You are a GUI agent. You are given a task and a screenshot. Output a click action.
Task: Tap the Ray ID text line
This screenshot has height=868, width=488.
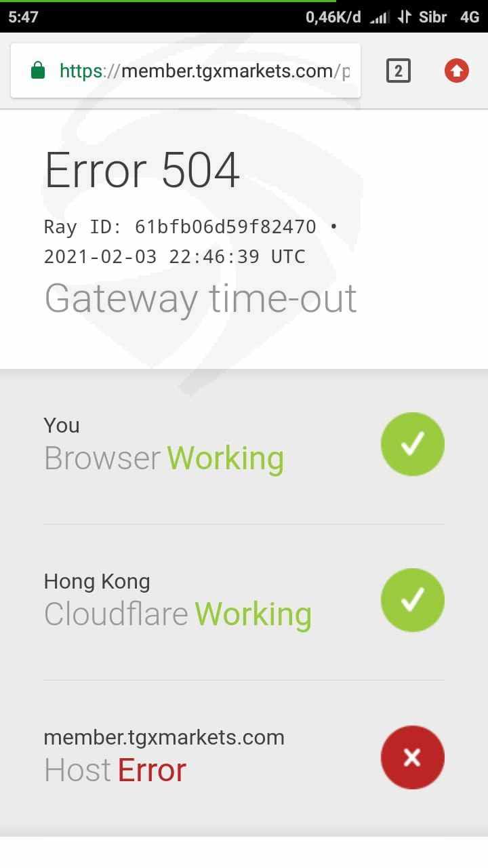(x=190, y=226)
